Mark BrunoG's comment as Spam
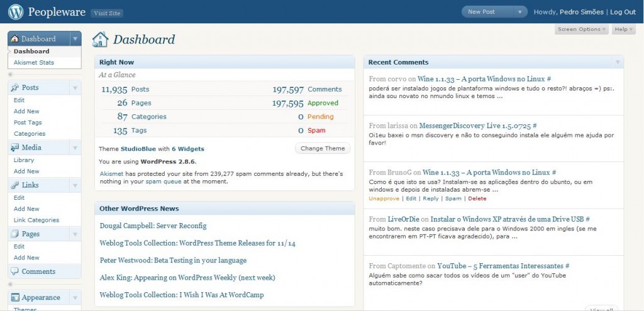The image size is (644, 311). (x=453, y=199)
